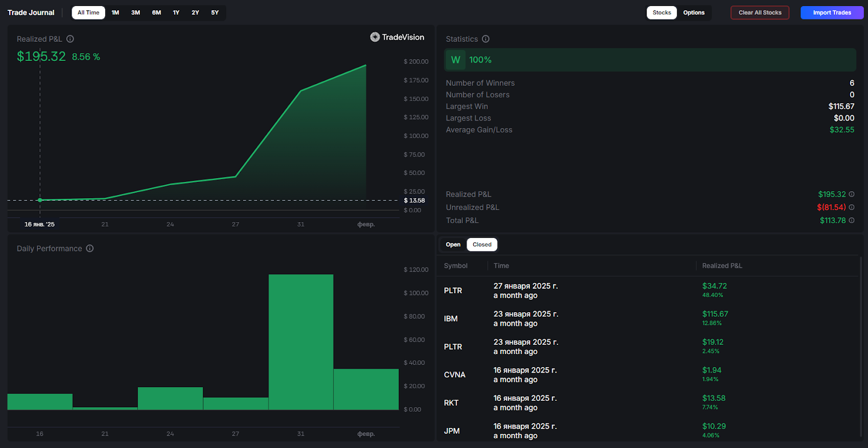Show Open positions tab
Screen dimensions: 868x448
point(453,244)
